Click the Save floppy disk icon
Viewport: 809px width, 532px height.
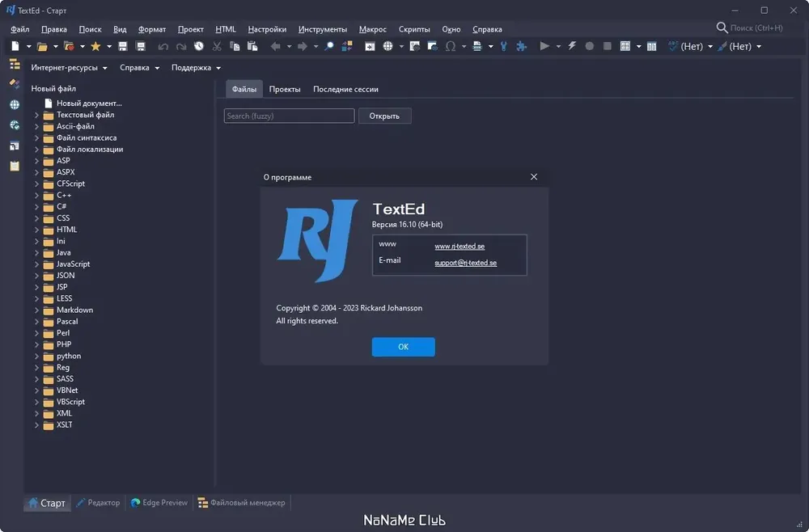(123, 46)
